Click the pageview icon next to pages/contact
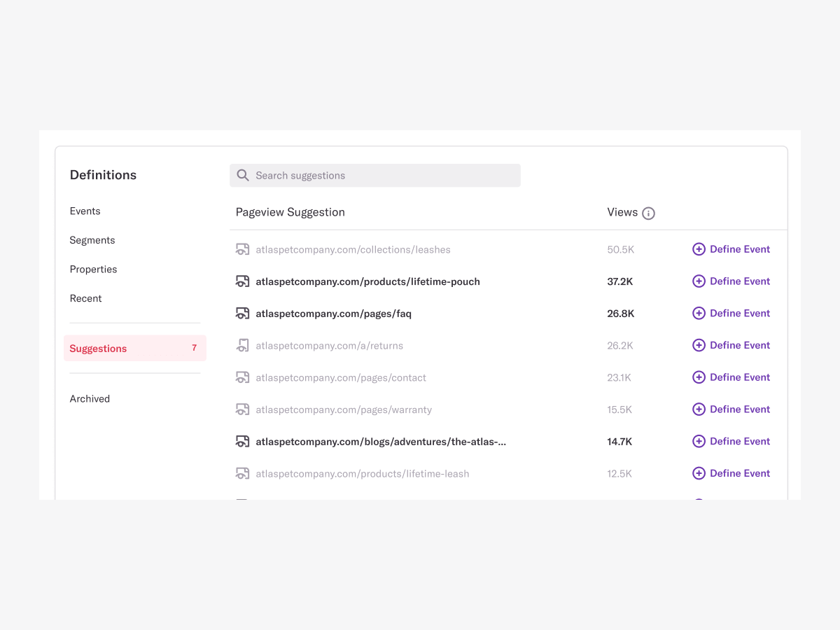 coord(242,377)
